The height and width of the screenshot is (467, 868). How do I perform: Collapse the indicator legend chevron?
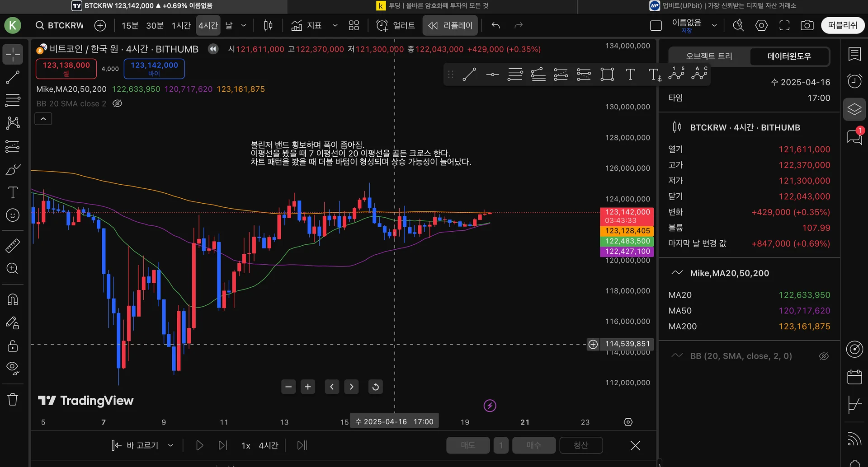click(x=43, y=119)
